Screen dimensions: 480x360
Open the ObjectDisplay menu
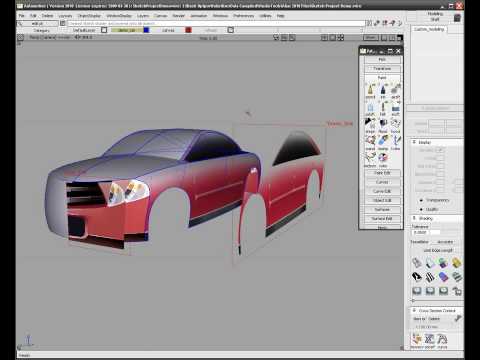coord(89,16)
